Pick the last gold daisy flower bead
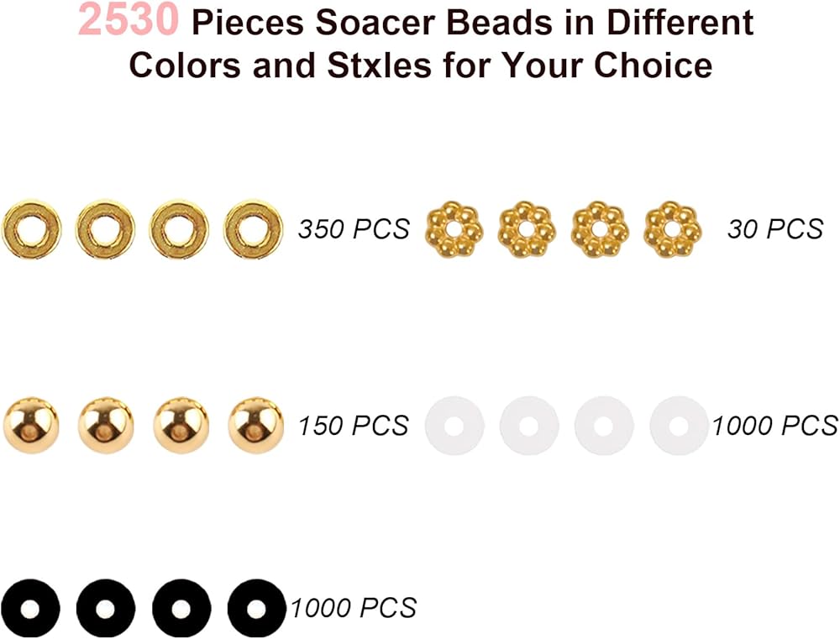 click(x=672, y=228)
